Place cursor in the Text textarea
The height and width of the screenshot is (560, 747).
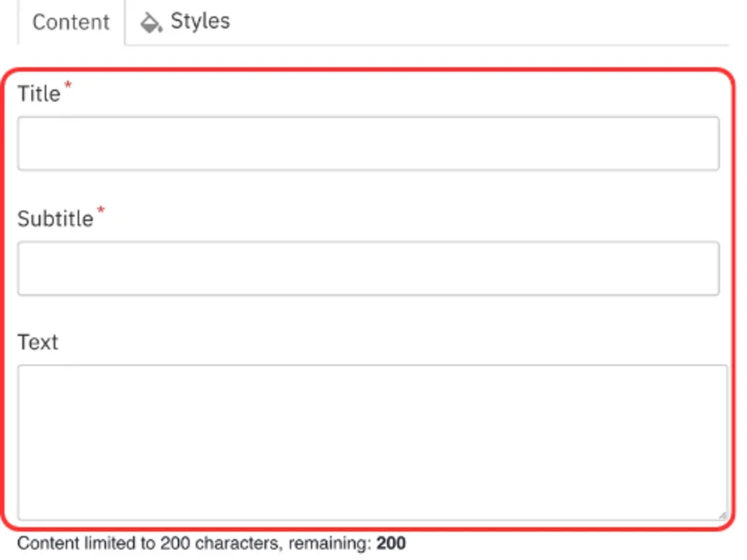(x=372, y=441)
